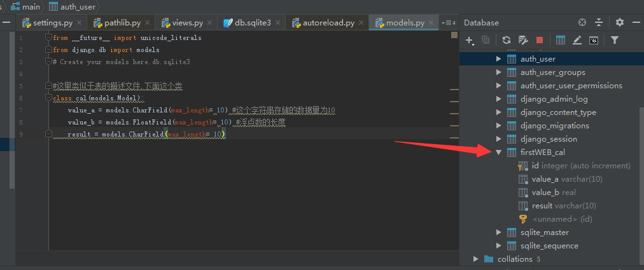Click the auth_user breadcrumb
Image resolution: width=644 pixels, height=270 pixels.
(73, 6)
